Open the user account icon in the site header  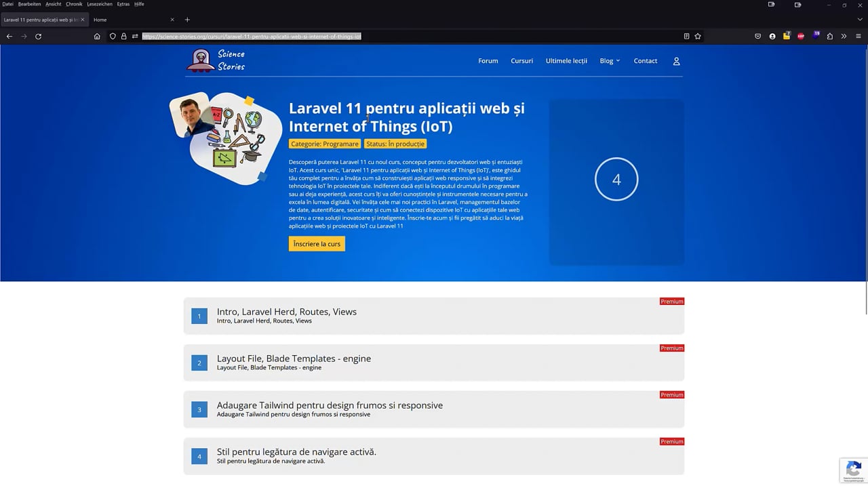coord(676,61)
